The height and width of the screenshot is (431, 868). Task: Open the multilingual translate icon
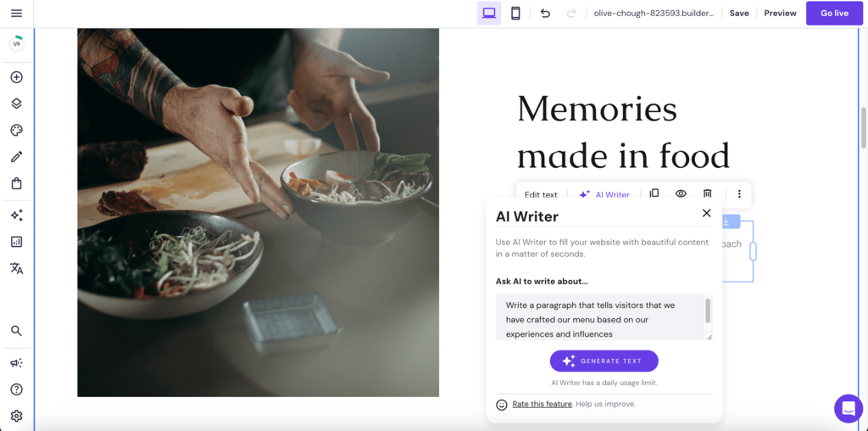point(17,268)
